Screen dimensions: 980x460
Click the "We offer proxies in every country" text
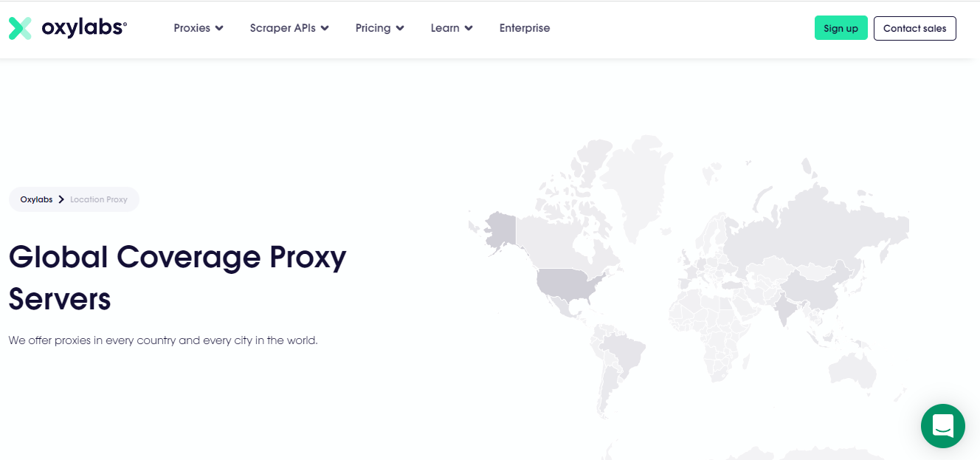pyautogui.click(x=163, y=340)
